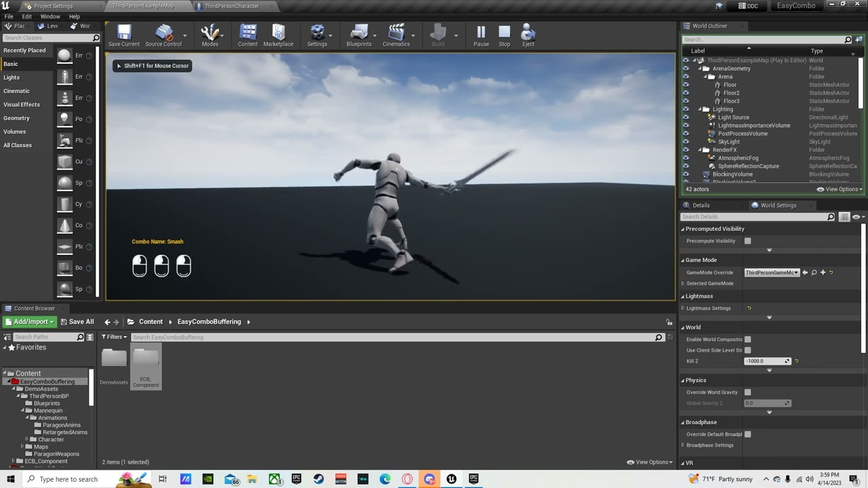Click the DemoAssets folder thumbnail
Viewport: 868px width, 488px height.
[114, 357]
